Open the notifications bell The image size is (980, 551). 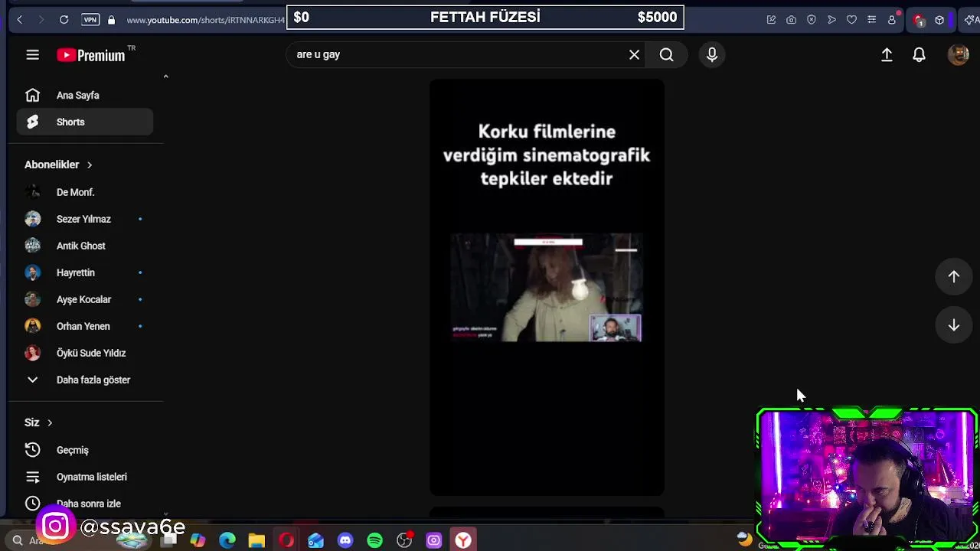click(919, 54)
